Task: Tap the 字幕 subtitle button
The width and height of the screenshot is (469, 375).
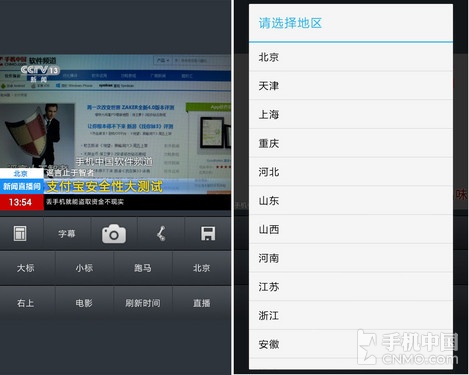Action: click(67, 234)
